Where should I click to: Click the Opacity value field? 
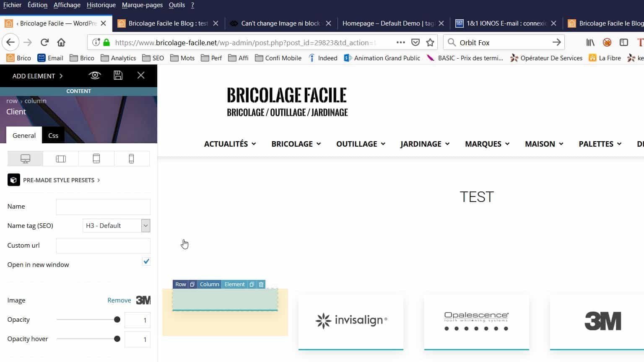click(x=138, y=320)
